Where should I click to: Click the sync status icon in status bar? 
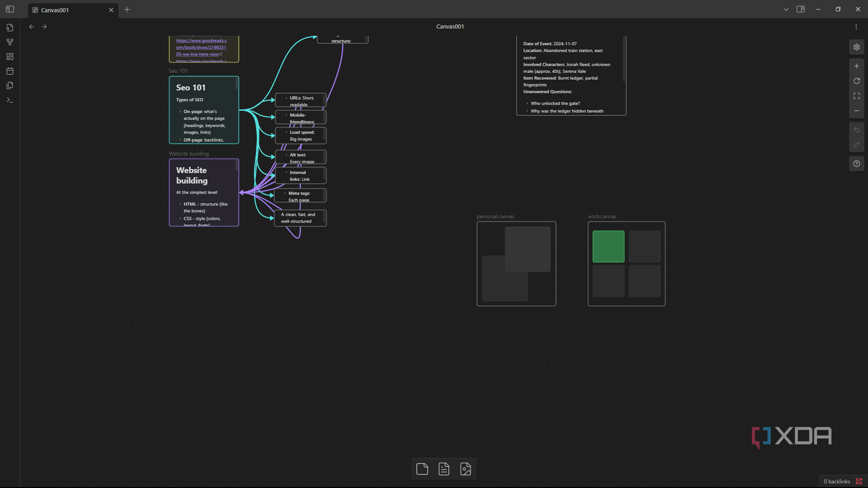click(x=859, y=482)
